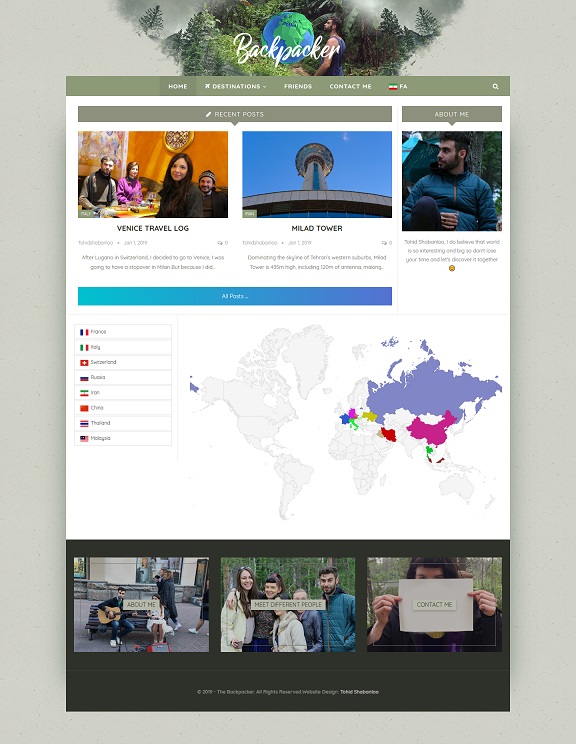The image size is (576, 744).
Task: Click the search magnifier icon in navbar
Action: pyautogui.click(x=495, y=86)
